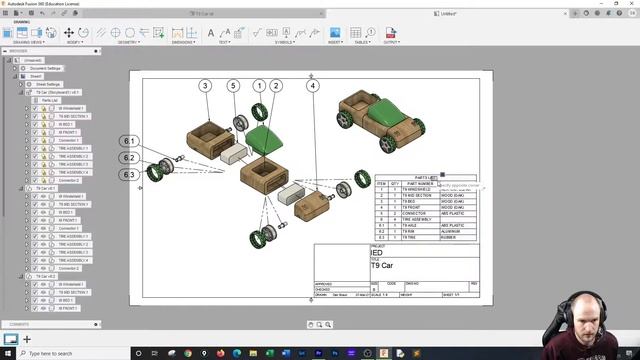This screenshot has height=360, width=640.
Task: Activate the Move tool
Action: pos(69,33)
